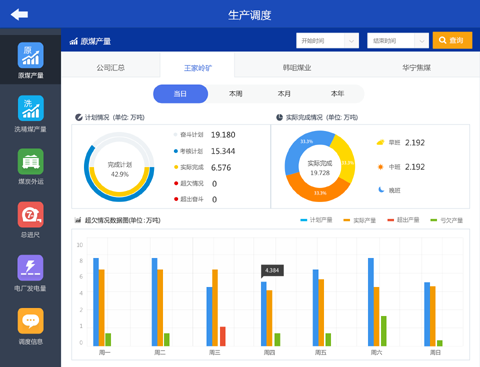
Task: Click magnifier icon in 查询 button
Action: pyautogui.click(x=442, y=40)
